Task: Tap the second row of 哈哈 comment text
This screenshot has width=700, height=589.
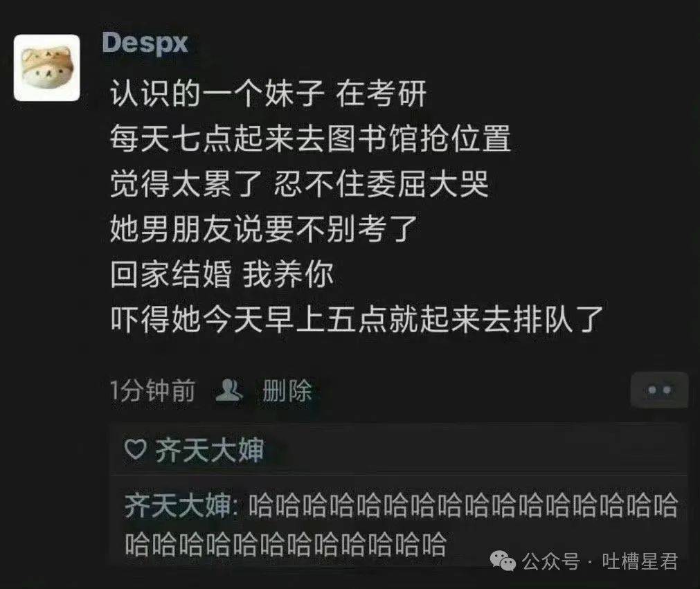Action: [x=285, y=543]
